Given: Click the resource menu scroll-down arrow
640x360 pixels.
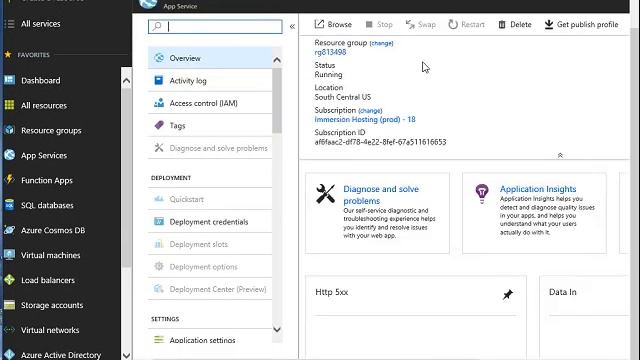Looking at the screenshot, I should pos(277,329).
